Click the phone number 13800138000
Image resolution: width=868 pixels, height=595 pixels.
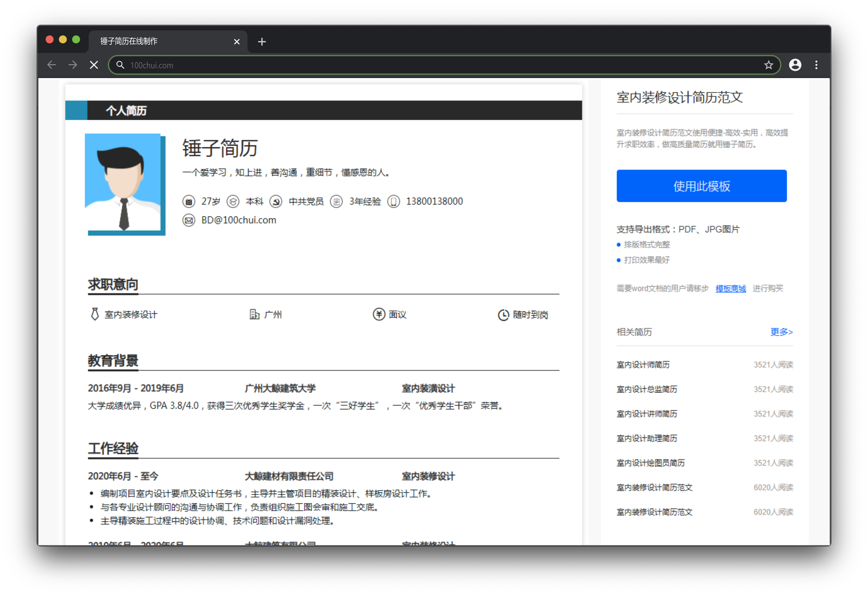click(434, 202)
